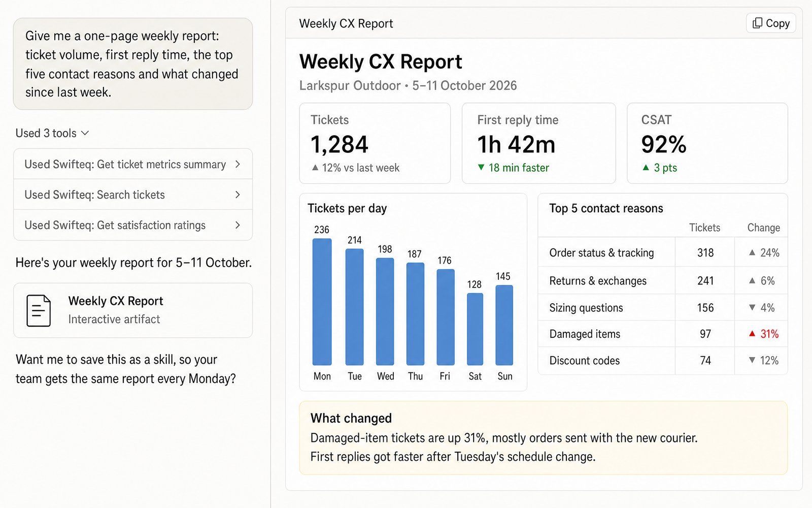Click the user prompt message bubble
The height and width of the screenshot is (508, 812).
pos(133,64)
